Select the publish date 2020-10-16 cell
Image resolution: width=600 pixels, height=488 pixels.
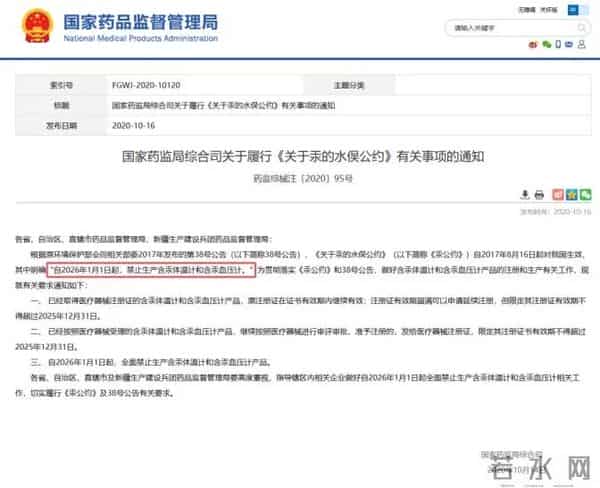134,126
